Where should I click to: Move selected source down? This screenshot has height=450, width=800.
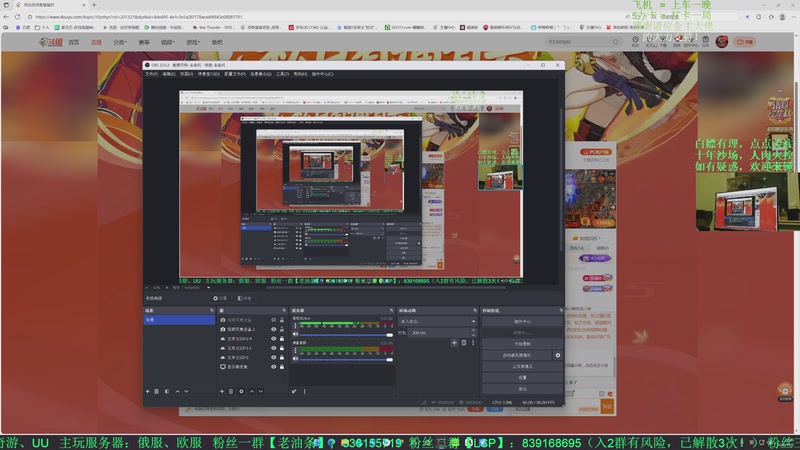[261, 391]
